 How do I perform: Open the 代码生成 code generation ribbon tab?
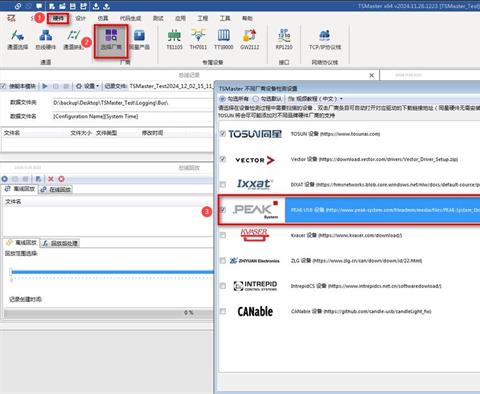pyautogui.click(x=130, y=18)
